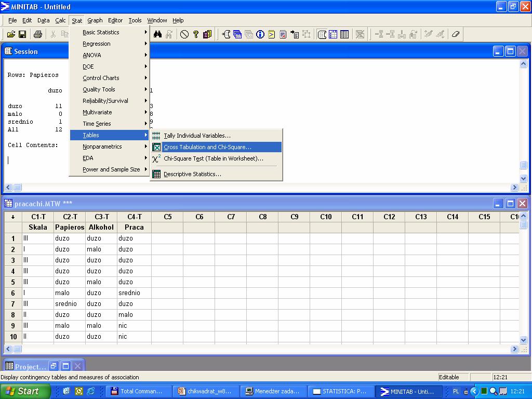Switch to Total Commander taskbar button

(x=138, y=391)
